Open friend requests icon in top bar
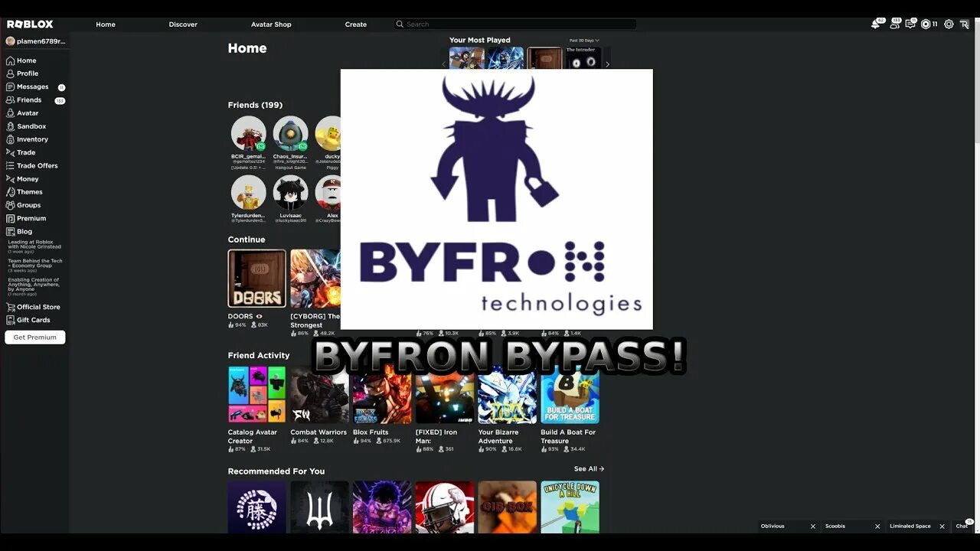The image size is (980, 551). (894, 24)
